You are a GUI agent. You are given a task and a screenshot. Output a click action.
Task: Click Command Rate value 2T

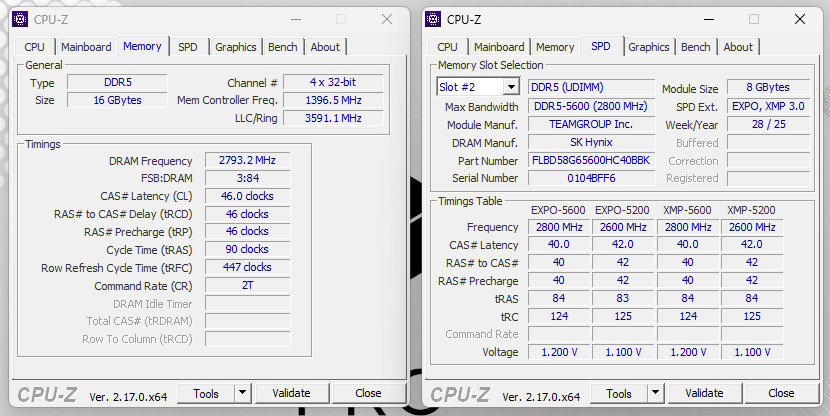click(x=247, y=285)
